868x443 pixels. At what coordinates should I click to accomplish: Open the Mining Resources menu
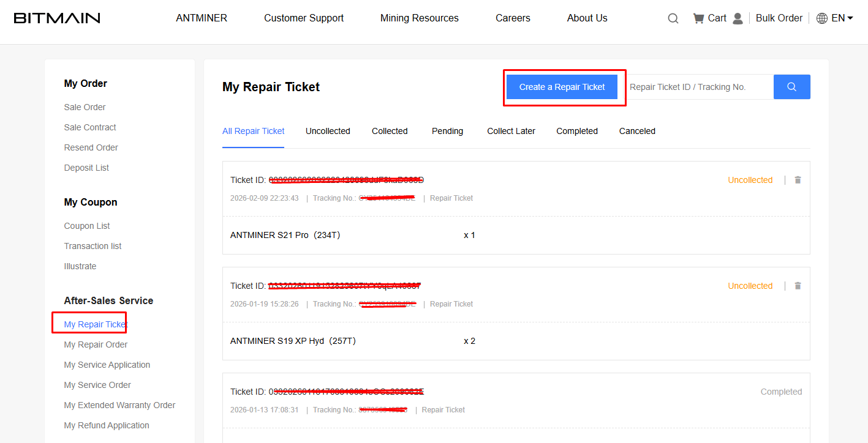tap(419, 18)
